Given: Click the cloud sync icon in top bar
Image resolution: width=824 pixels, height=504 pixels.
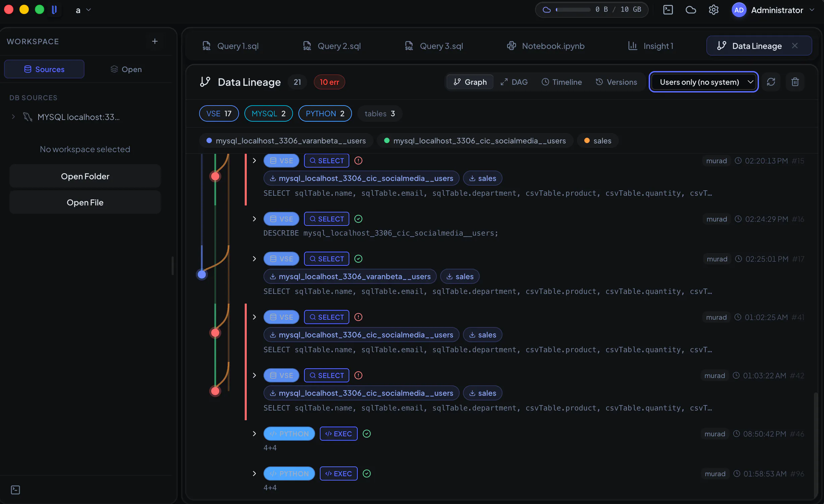Looking at the screenshot, I should (x=691, y=10).
